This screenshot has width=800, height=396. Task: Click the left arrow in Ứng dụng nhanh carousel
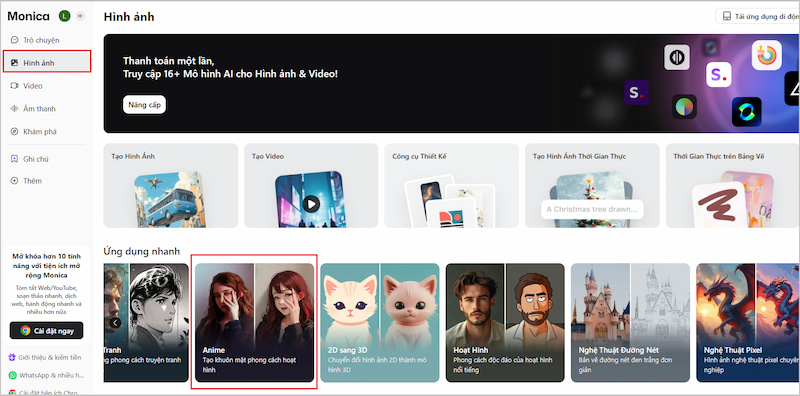click(115, 323)
